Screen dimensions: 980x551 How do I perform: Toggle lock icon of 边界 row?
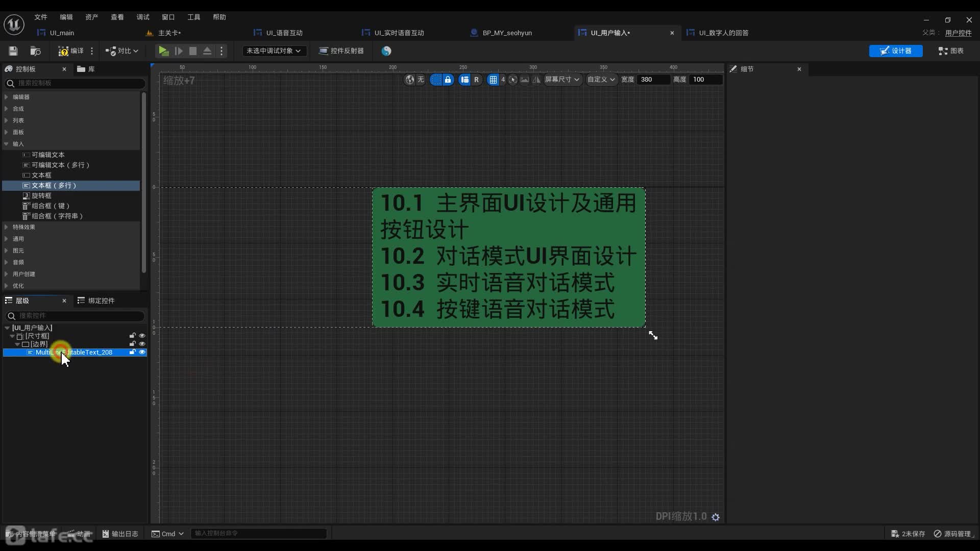(133, 344)
